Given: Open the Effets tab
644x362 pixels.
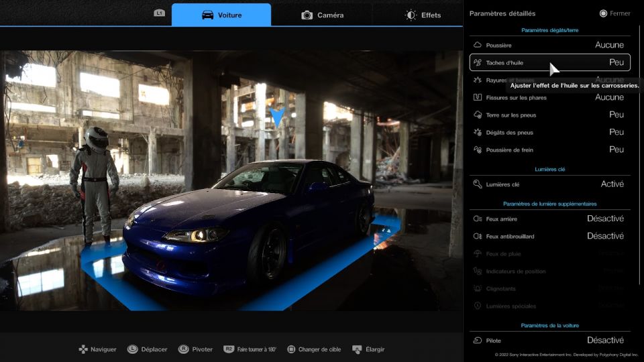Looking at the screenshot, I should (423, 15).
